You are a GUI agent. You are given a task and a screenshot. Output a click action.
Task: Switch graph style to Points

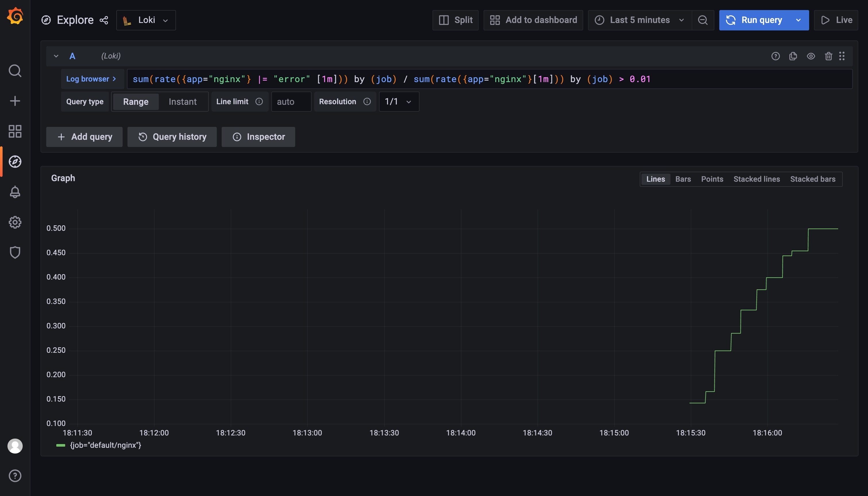(712, 179)
